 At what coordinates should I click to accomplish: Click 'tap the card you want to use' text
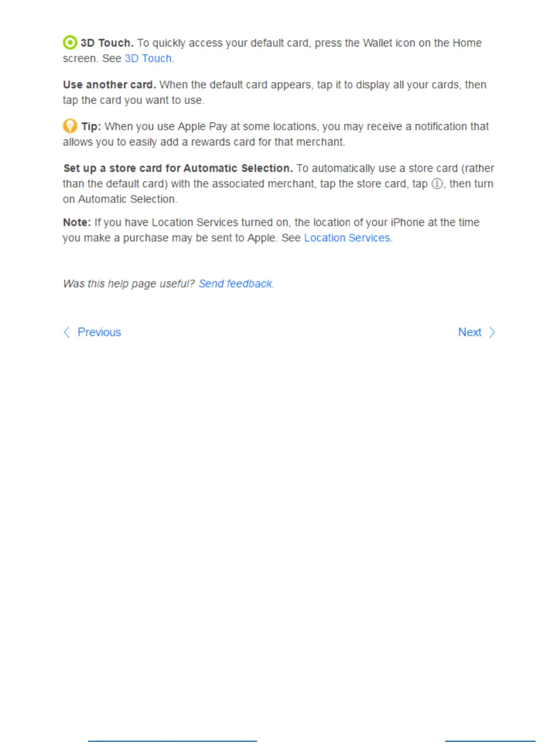pyautogui.click(x=133, y=100)
